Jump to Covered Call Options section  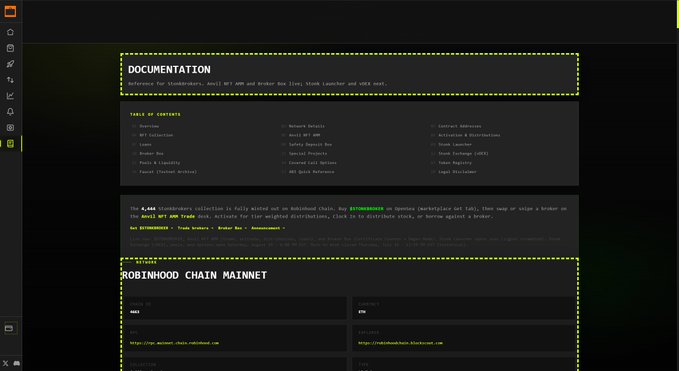(313, 162)
